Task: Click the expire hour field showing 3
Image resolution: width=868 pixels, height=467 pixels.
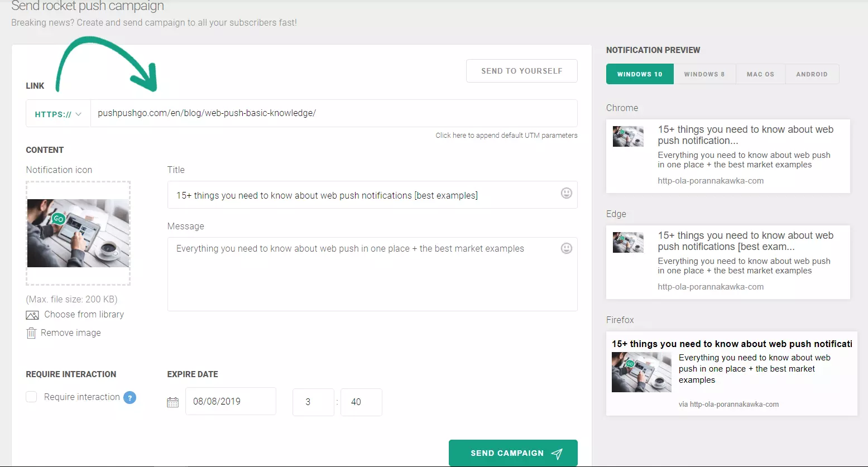Action: click(x=313, y=402)
